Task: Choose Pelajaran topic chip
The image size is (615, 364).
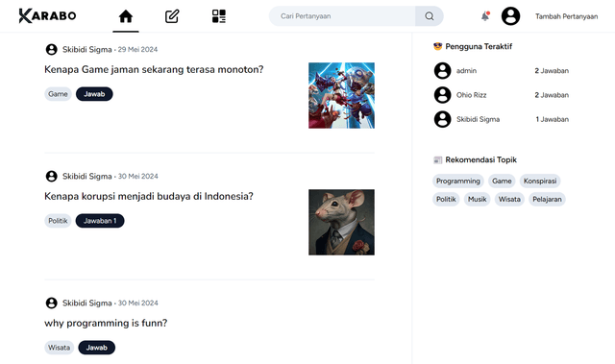Action: (x=547, y=199)
